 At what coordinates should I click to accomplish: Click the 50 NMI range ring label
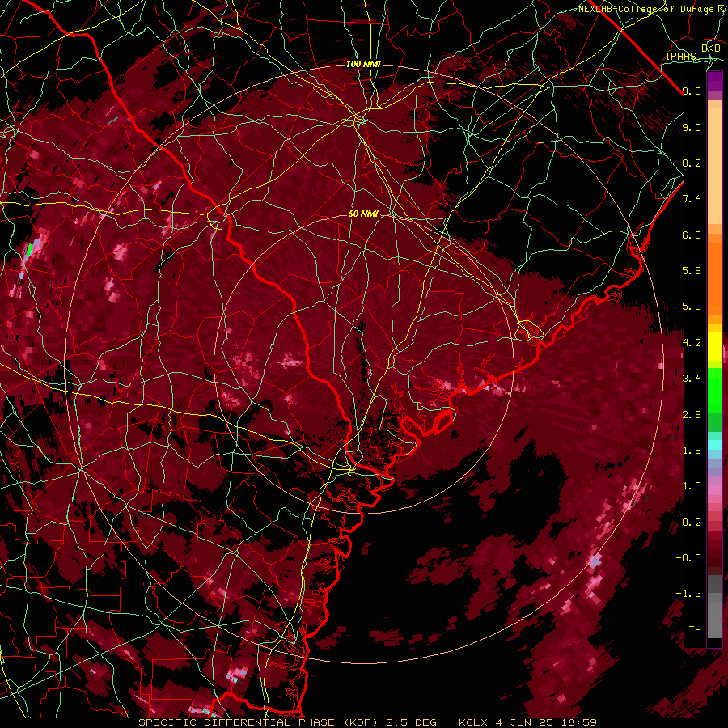[x=363, y=214]
